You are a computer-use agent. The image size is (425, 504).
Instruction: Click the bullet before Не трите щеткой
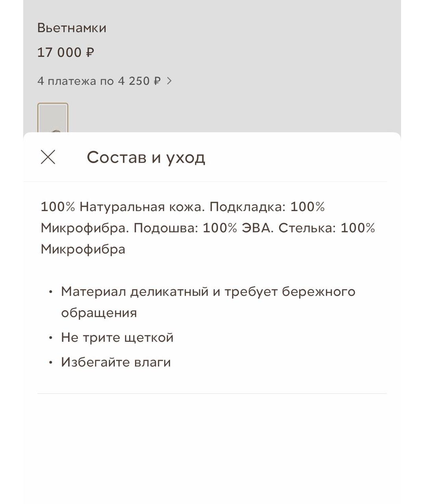[x=50, y=338]
